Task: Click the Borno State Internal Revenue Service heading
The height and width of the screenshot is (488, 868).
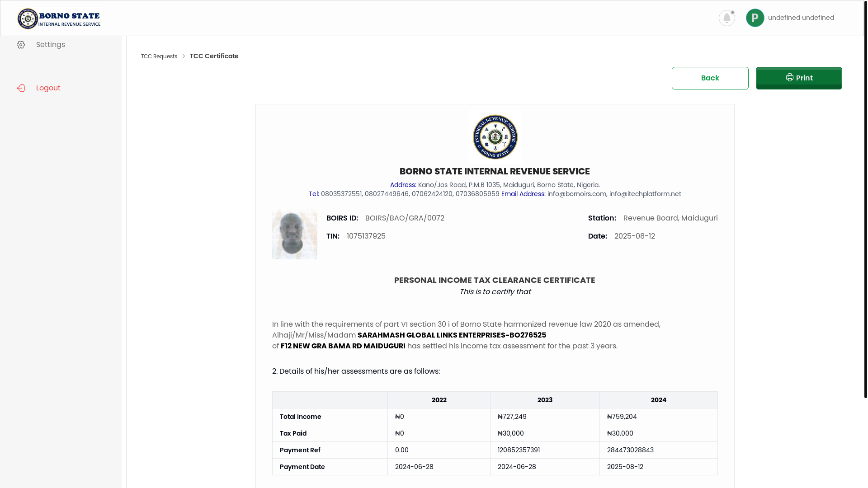Action: click(x=495, y=171)
